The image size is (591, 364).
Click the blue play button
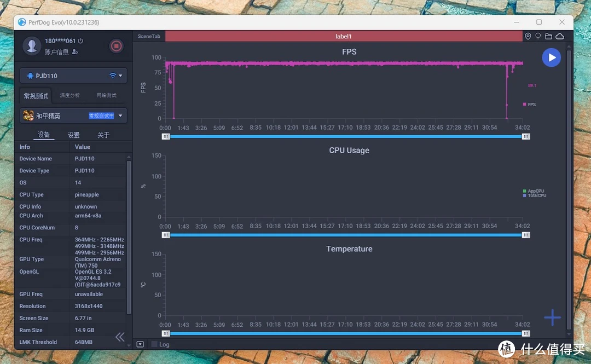click(x=551, y=57)
